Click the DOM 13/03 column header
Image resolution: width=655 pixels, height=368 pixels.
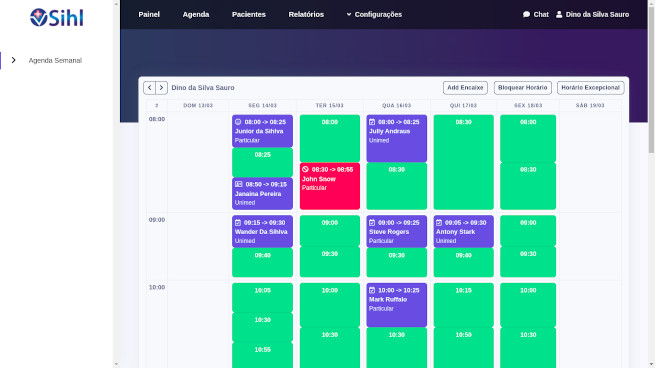tap(198, 105)
